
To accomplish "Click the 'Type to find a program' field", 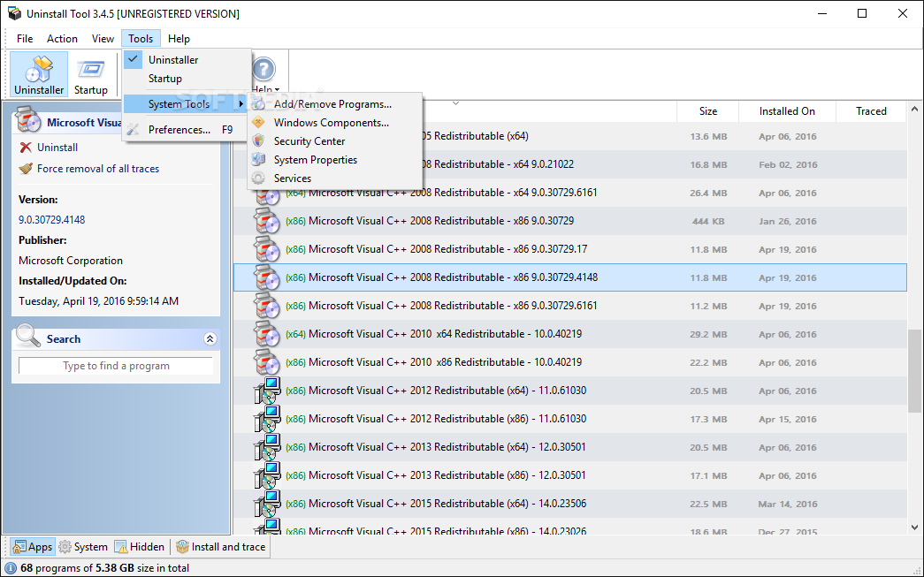I will (x=116, y=366).
